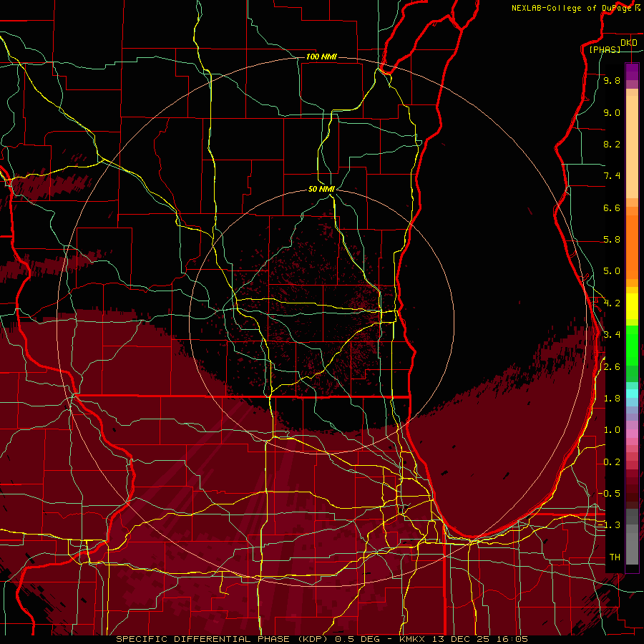Click the 3.4 scale value
This screenshot has height=644, width=644.
(612, 335)
